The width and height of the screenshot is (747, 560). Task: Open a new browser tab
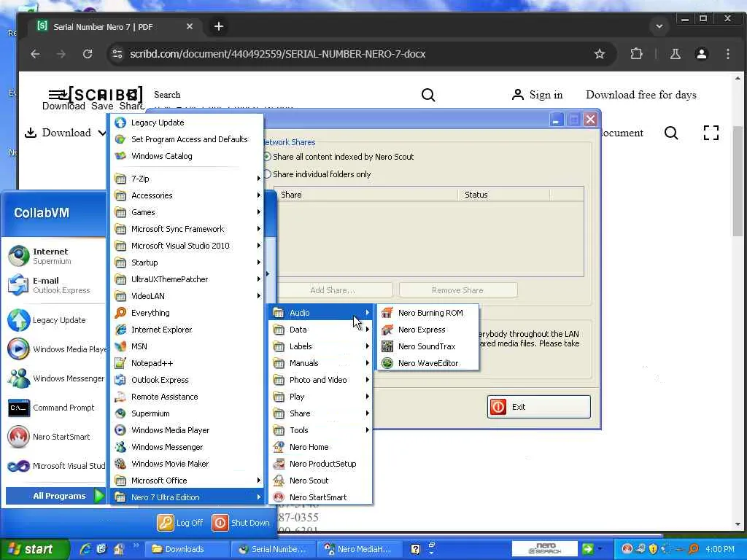219,27
